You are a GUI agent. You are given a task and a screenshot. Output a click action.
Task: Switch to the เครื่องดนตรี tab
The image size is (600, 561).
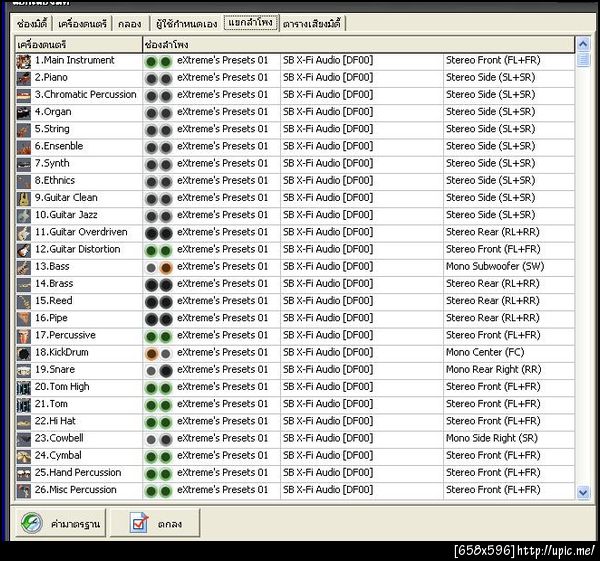coord(82,24)
